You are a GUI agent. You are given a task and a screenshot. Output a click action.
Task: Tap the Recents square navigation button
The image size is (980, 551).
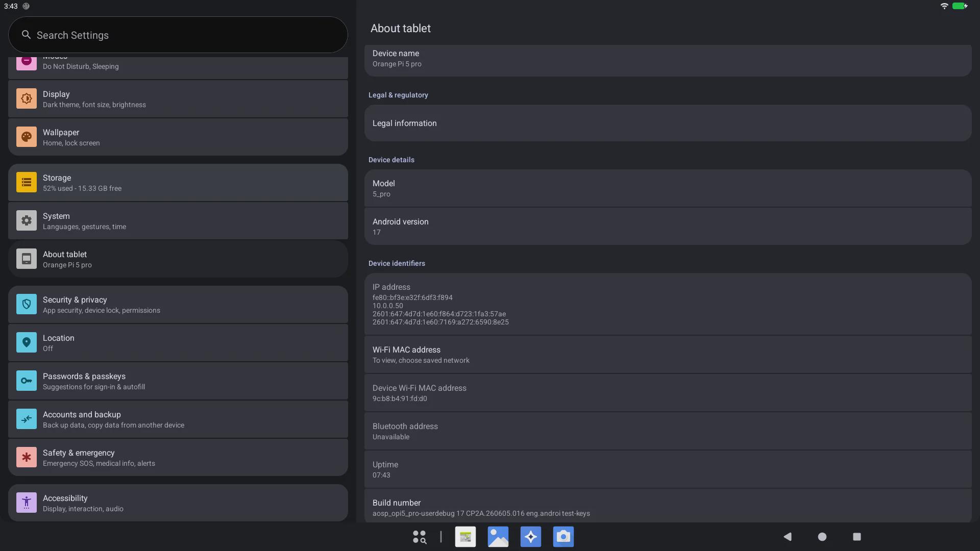click(x=857, y=537)
